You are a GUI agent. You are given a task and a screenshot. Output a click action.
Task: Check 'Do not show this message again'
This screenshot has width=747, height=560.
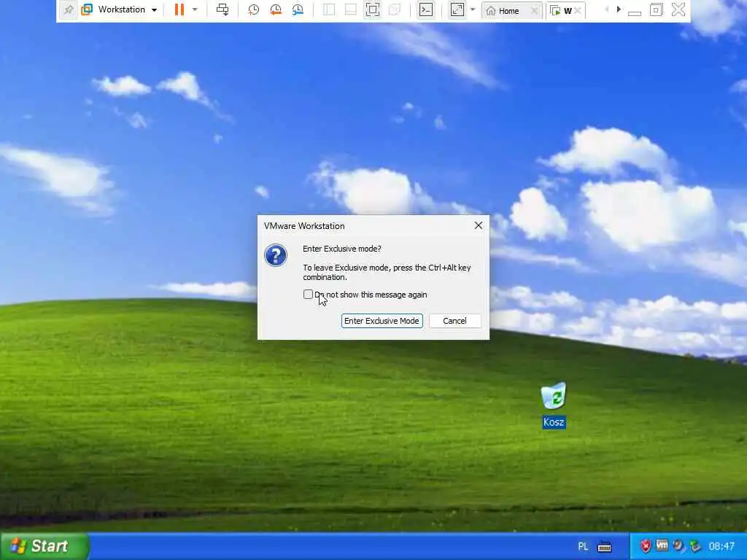pyautogui.click(x=309, y=295)
